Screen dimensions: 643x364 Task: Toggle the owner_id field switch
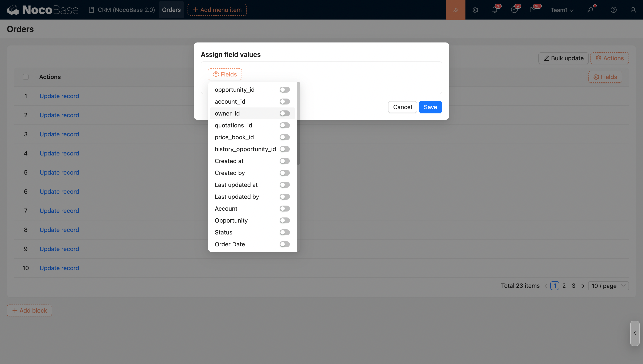tap(285, 113)
